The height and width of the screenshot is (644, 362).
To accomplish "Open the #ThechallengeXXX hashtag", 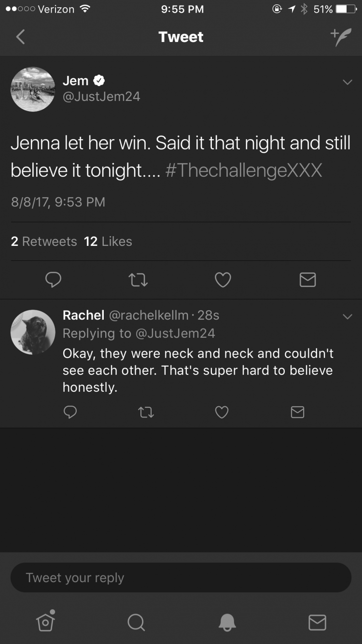I will 243,171.
